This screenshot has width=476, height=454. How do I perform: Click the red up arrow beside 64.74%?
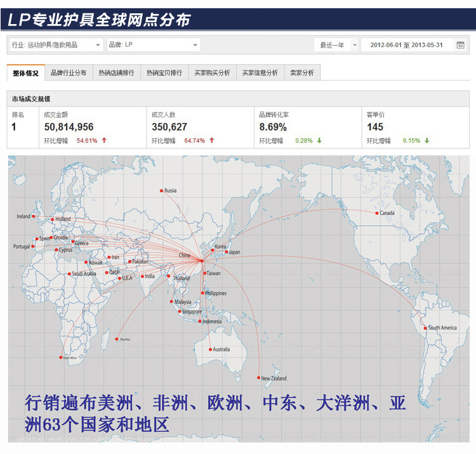coord(212,140)
